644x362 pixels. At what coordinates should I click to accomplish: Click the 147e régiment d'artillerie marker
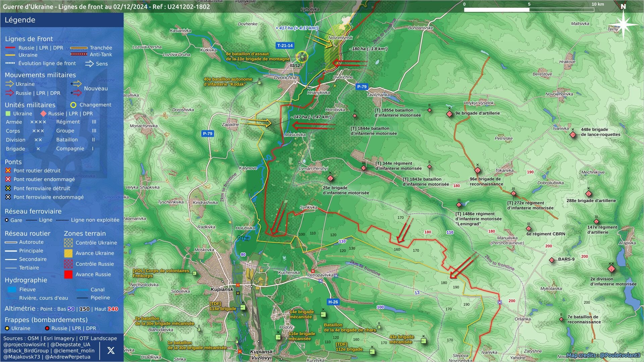click(x=596, y=222)
